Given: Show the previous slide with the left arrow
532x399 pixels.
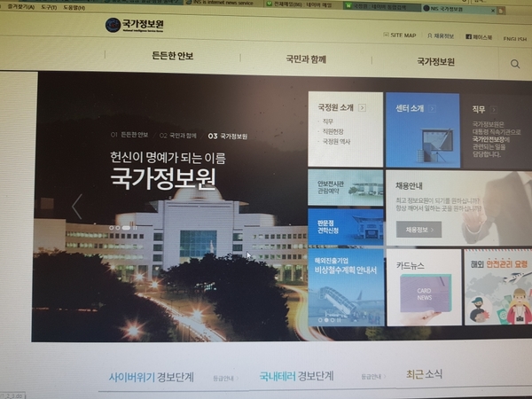Looking at the screenshot, I should click(x=77, y=207).
